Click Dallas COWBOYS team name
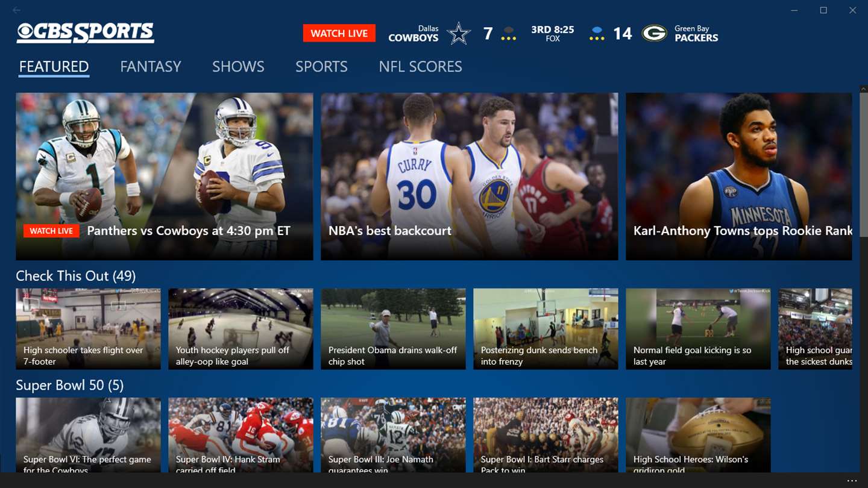868x488 pixels. pos(413,34)
